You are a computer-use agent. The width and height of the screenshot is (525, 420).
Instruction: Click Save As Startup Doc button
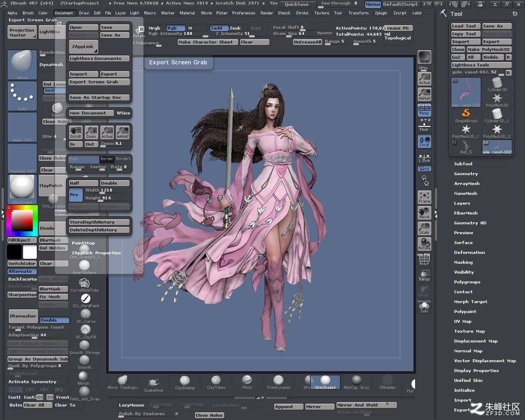99,98
